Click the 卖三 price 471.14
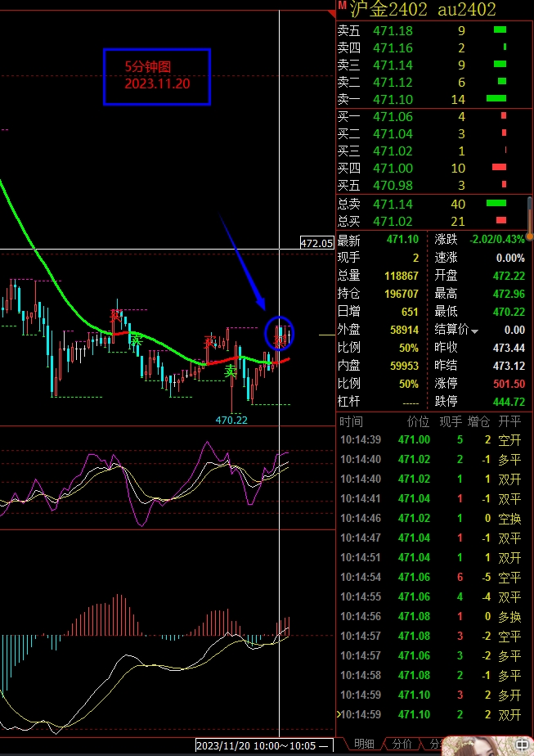This screenshot has height=756, width=534. (x=393, y=65)
